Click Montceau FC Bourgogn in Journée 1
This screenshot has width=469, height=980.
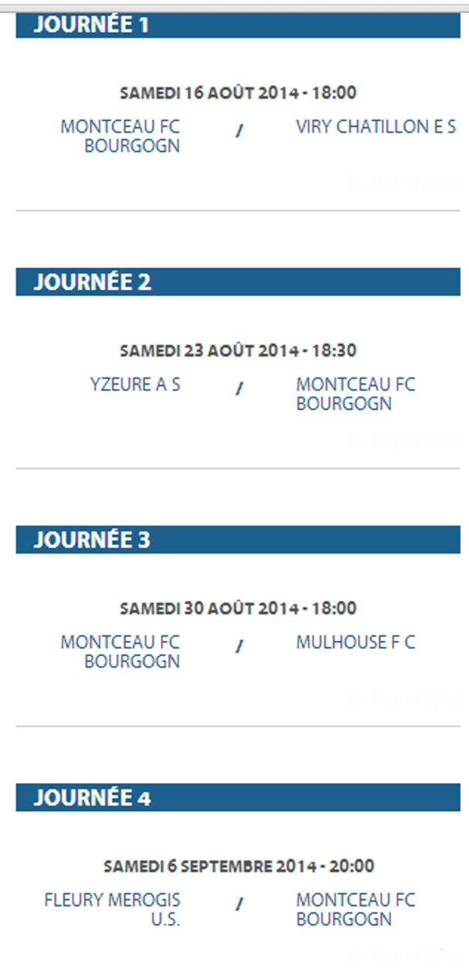121,136
